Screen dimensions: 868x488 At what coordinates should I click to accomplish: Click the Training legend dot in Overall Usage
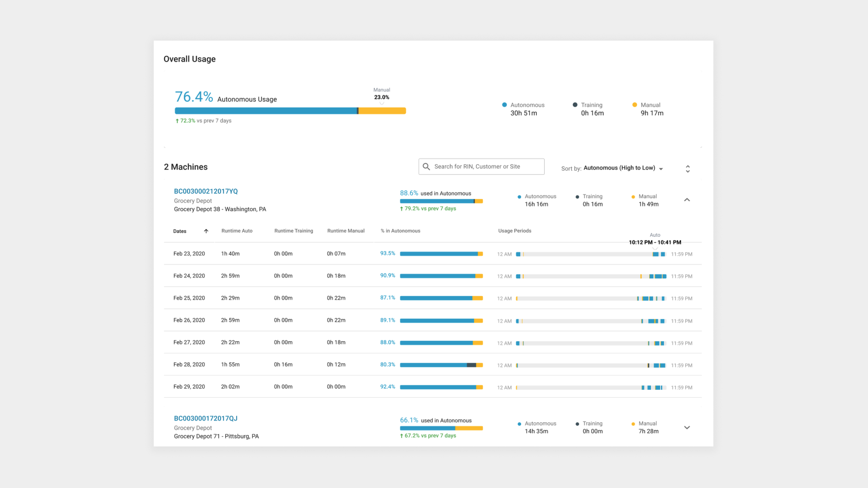point(575,104)
